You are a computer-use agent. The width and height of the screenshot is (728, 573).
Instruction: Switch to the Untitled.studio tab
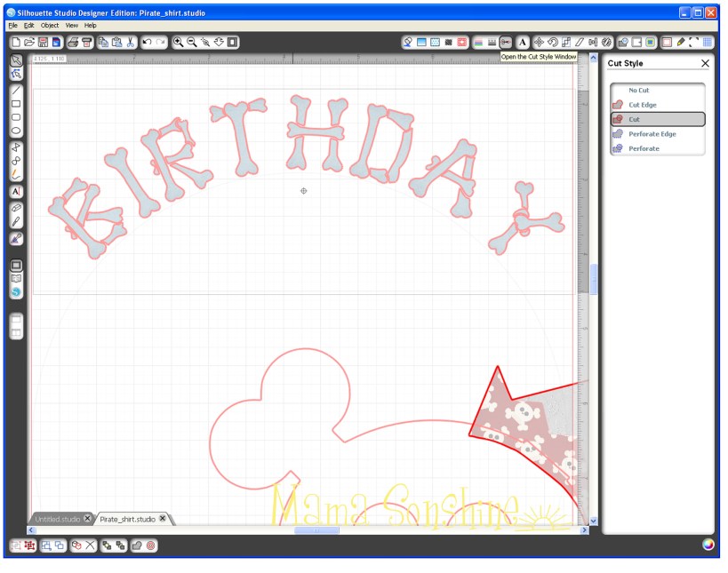click(58, 518)
